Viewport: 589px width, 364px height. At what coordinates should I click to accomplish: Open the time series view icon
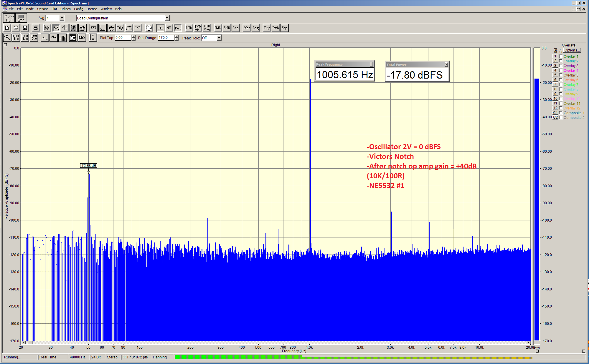pyautogui.click(x=47, y=28)
